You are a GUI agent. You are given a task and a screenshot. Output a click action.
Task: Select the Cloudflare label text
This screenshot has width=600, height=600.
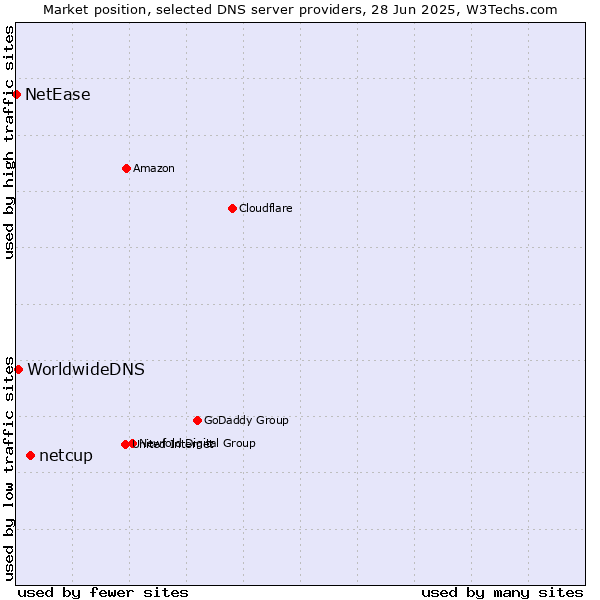266,208
